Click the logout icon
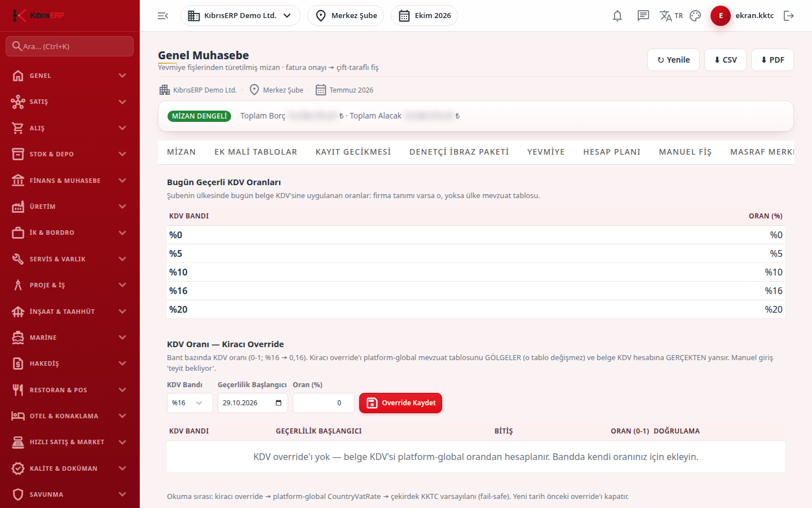 [789, 16]
